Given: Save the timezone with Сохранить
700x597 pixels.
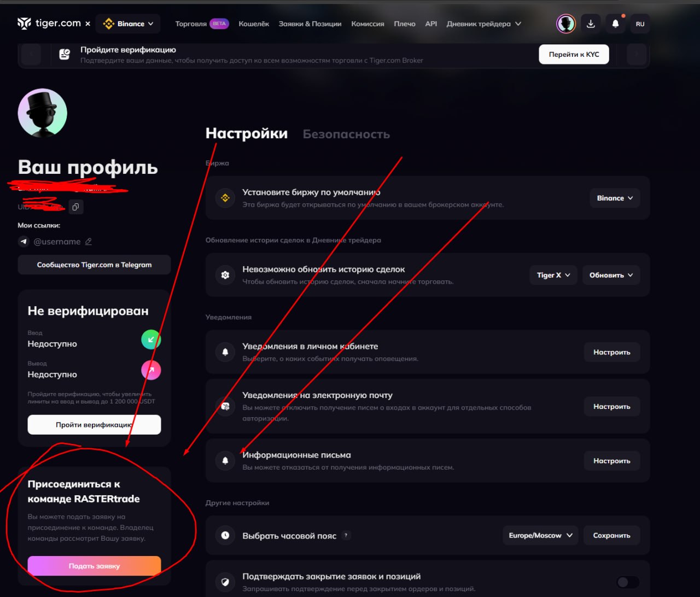Looking at the screenshot, I should [x=611, y=535].
